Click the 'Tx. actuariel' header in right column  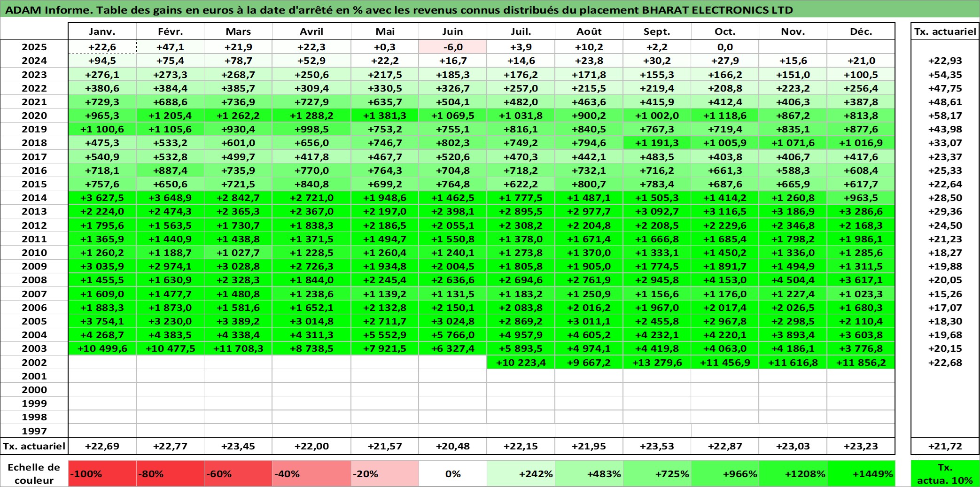click(945, 31)
